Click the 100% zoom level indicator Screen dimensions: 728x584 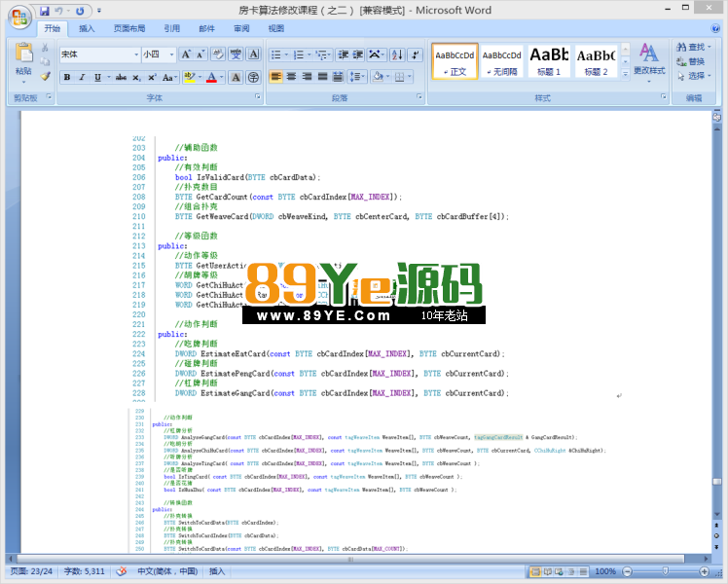click(x=605, y=571)
